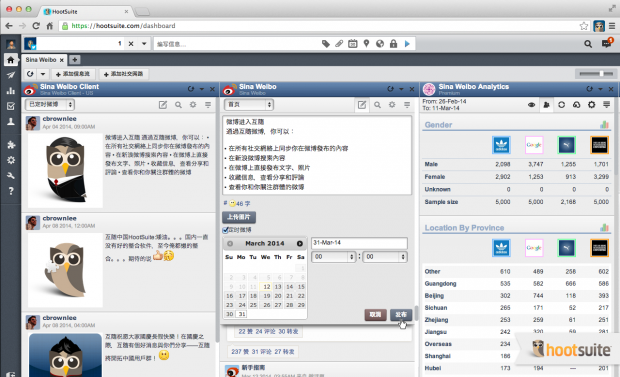Open Analytics in the left sidebar
Viewport: 620px width, 377px height.
tap(11, 91)
